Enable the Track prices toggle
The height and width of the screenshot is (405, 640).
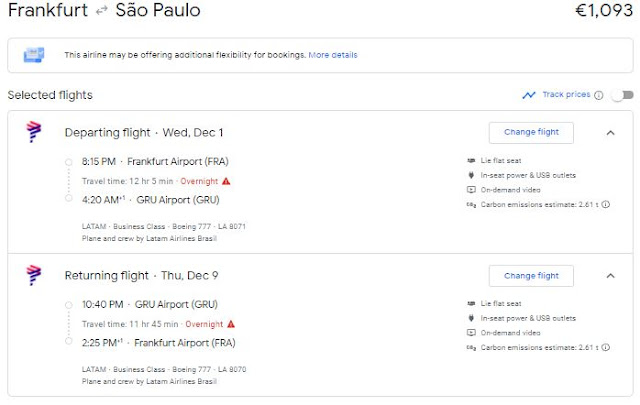point(622,96)
